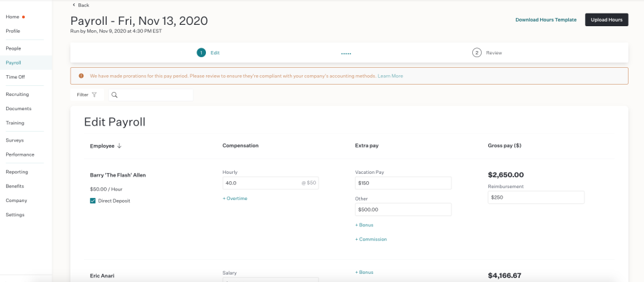Screen dimensions: 644x282
Task: Sort by Employee column arrow
Action: [119, 146]
